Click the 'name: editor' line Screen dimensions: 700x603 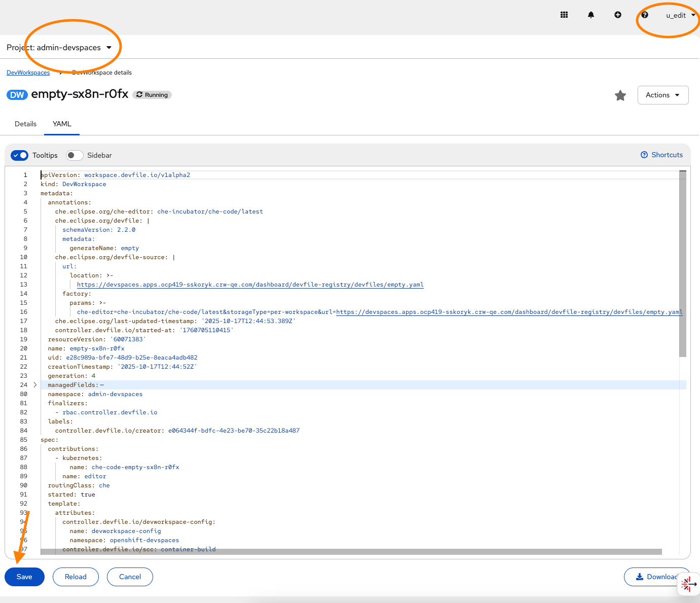(84, 476)
